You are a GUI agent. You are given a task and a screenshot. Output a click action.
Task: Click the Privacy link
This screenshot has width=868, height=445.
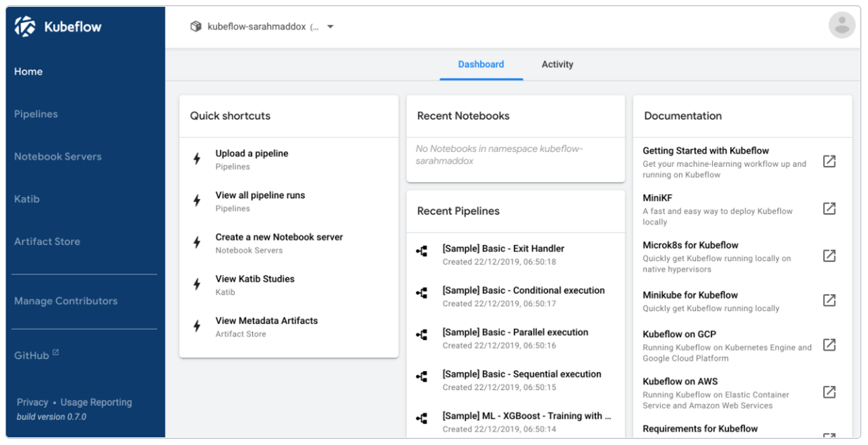(x=33, y=402)
